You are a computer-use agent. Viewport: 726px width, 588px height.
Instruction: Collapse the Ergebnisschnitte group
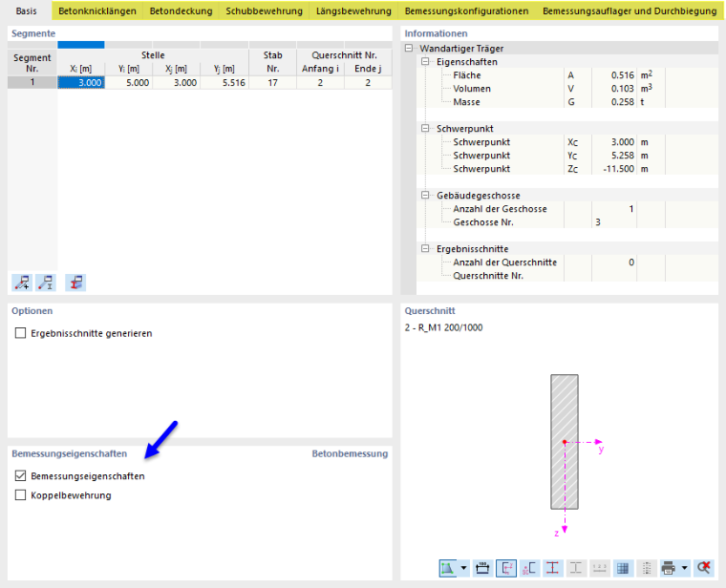pos(425,248)
